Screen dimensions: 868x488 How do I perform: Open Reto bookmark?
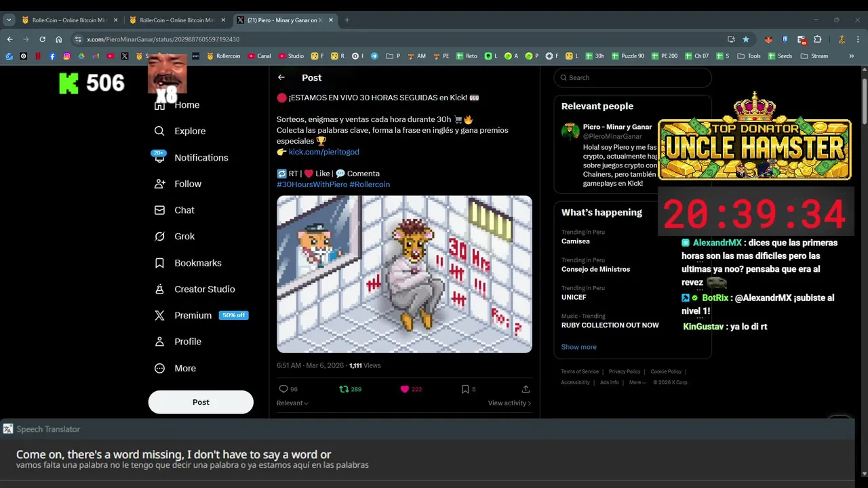(x=467, y=56)
